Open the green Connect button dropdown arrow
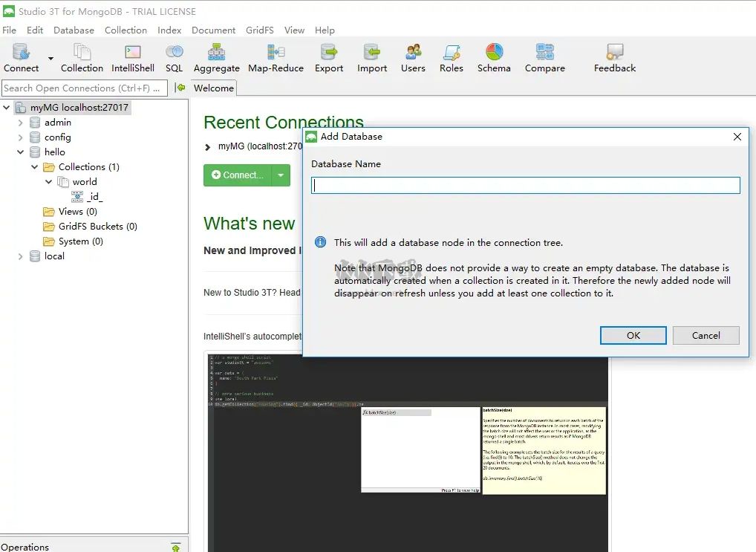This screenshot has height=552, width=756. [x=281, y=175]
